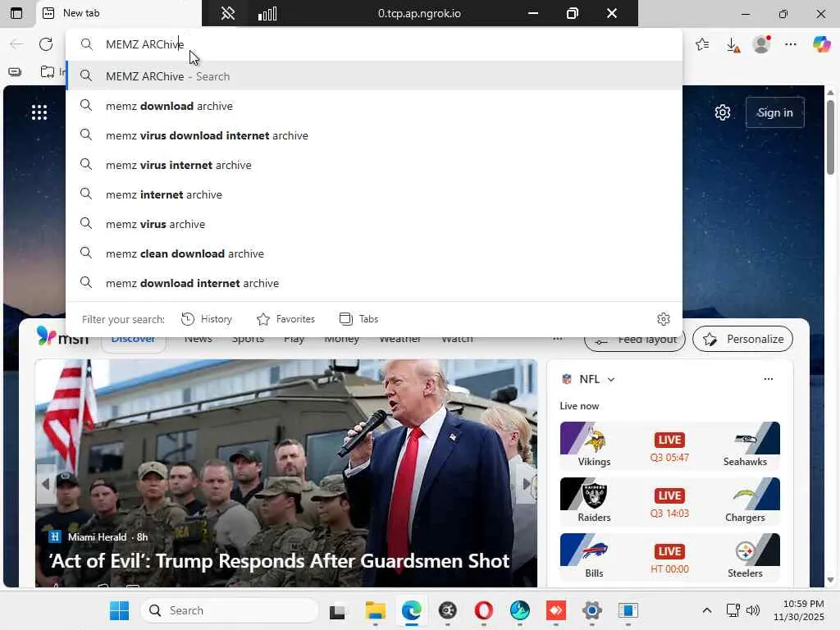The image size is (840, 630).
Task: Open MSN navigation more ellipsis
Action: 557,339
